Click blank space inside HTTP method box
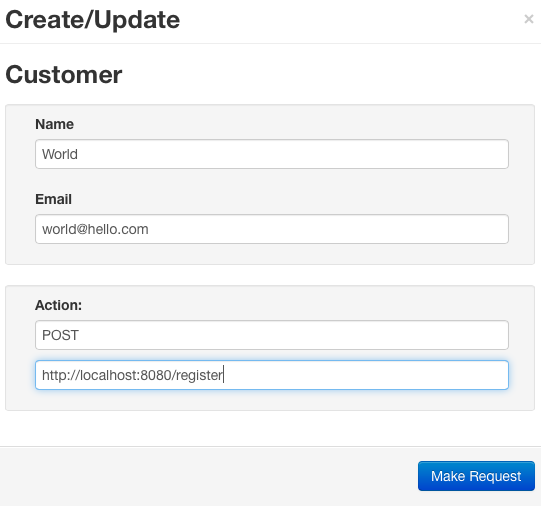 click(293, 335)
